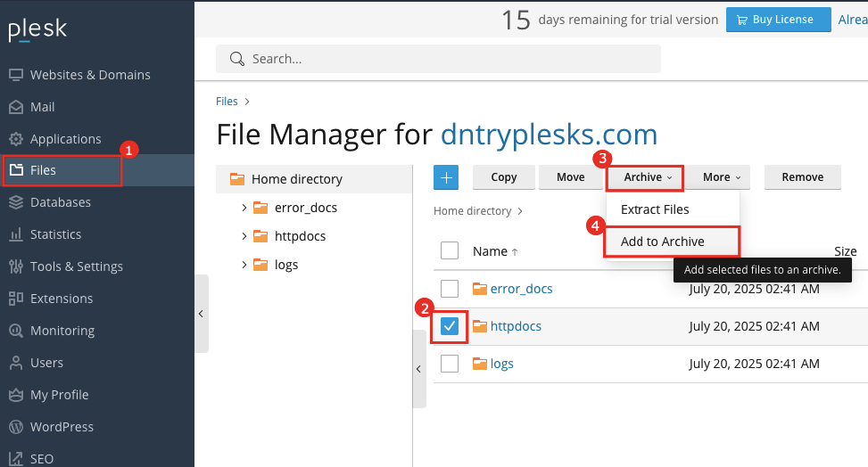This screenshot has height=467, width=868.
Task: Collapse the left sidebar with arrow handle
Action: (201, 314)
